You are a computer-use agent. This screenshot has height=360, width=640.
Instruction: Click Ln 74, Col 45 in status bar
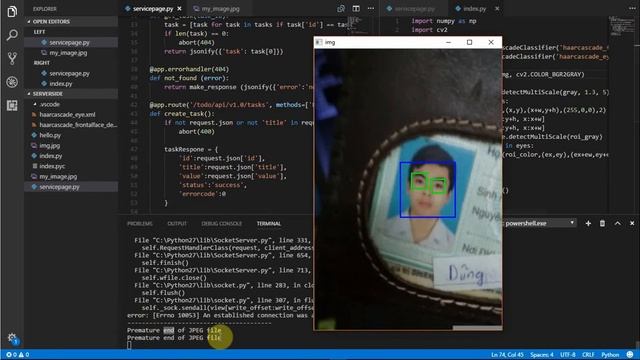[507, 355]
